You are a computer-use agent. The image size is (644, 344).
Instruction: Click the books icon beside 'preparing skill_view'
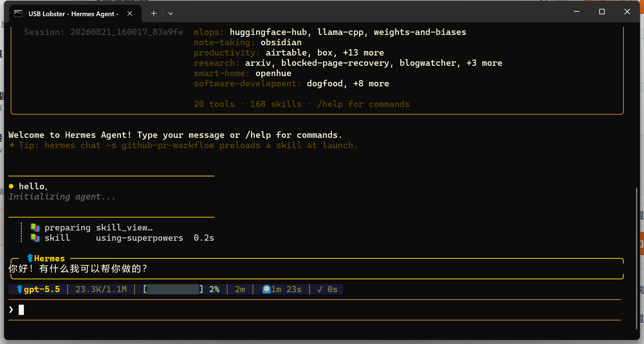35,227
